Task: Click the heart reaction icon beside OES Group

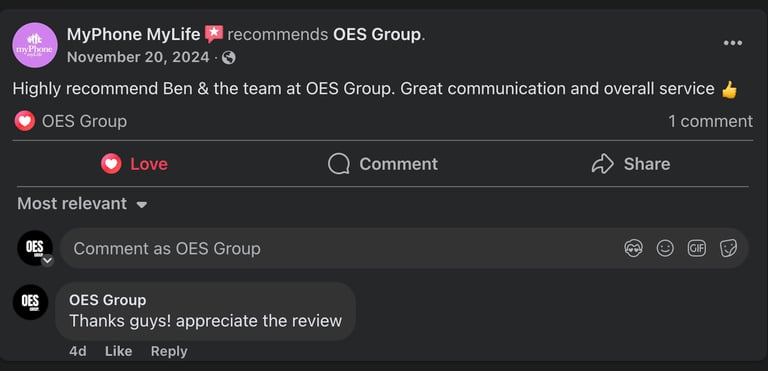Action: (x=24, y=121)
